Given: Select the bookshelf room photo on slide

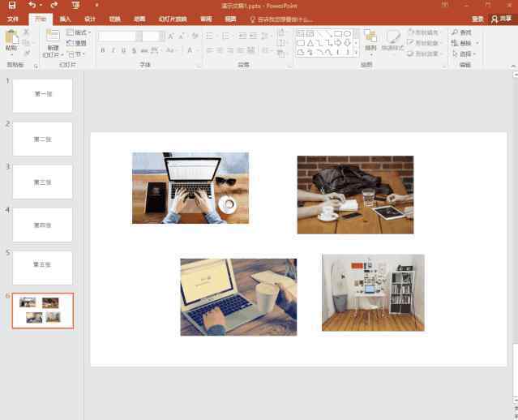Looking at the screenshot, I should pos(372,292).
